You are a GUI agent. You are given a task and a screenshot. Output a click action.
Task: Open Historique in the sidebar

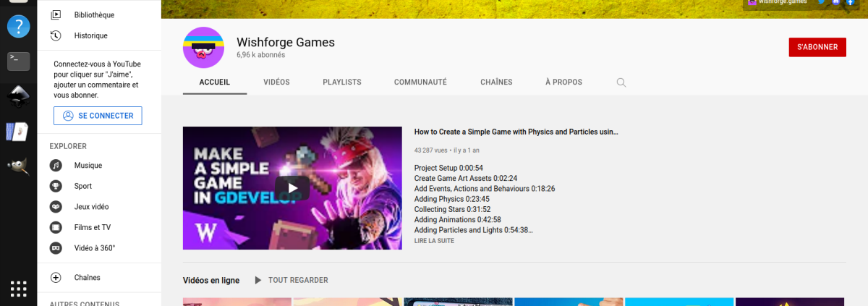[90, 35]
